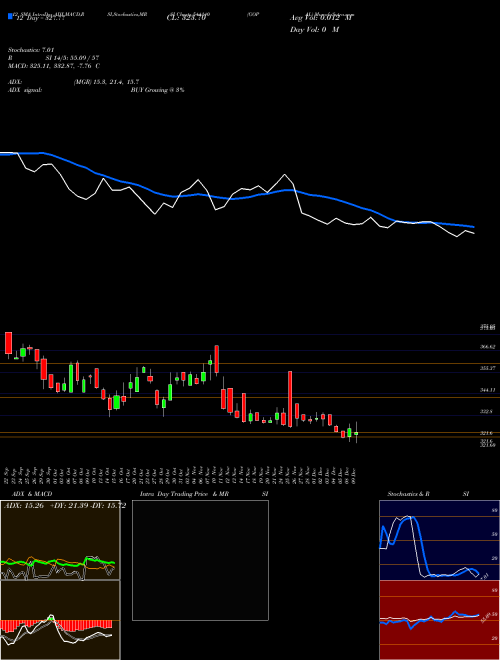Click the 'MACD: 325.11, 332.87, -7.76' readout
This screenshot has height=660, width=500.
pyautogui.click(x=54, y=66)
